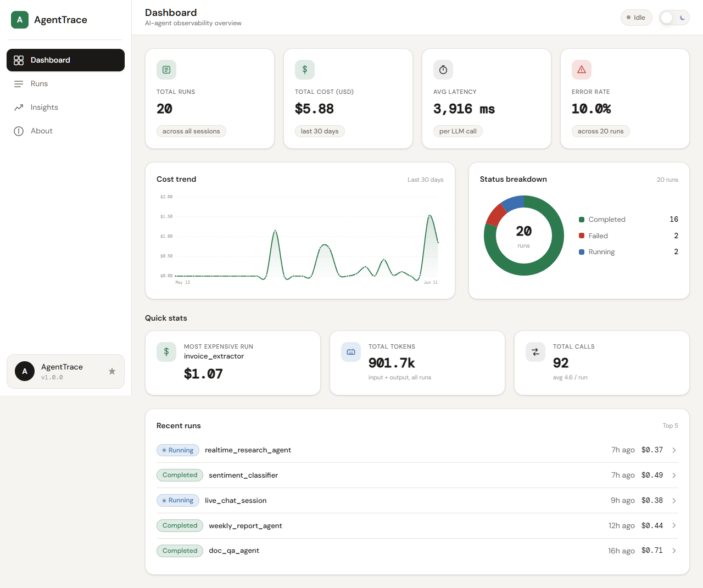The image size is (703, 588).
Task: Click the '$5.88' total cost value
Action: coord(314,109)
